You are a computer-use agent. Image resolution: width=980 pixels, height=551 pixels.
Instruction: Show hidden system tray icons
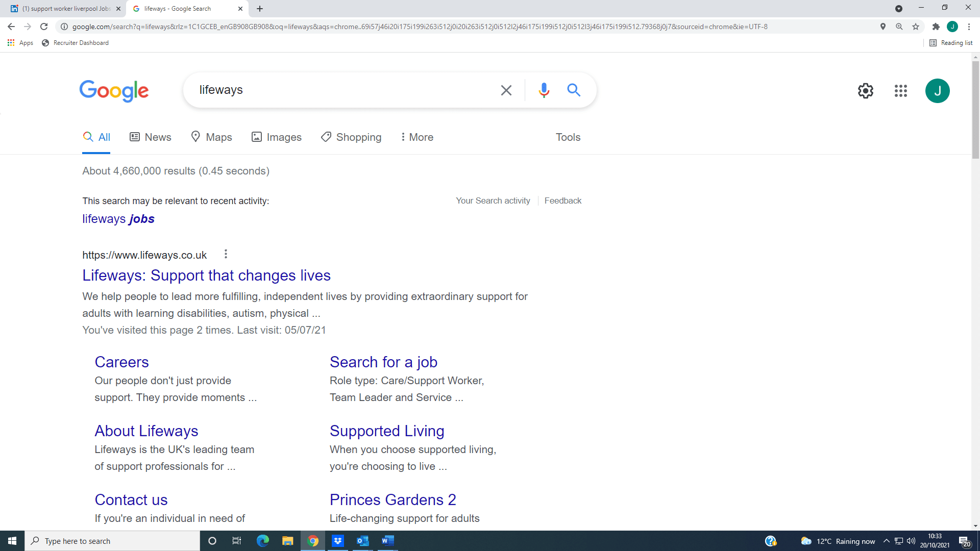point(887,541)
